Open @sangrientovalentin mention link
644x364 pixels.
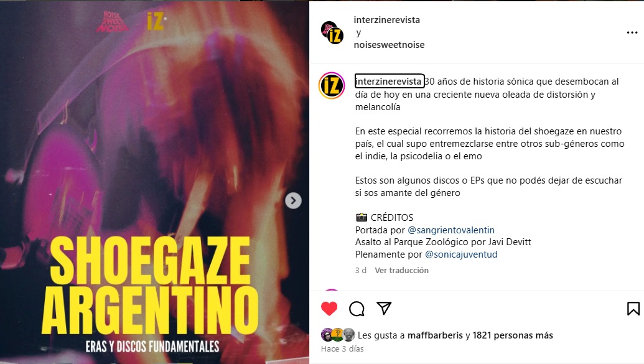(451, 230)
